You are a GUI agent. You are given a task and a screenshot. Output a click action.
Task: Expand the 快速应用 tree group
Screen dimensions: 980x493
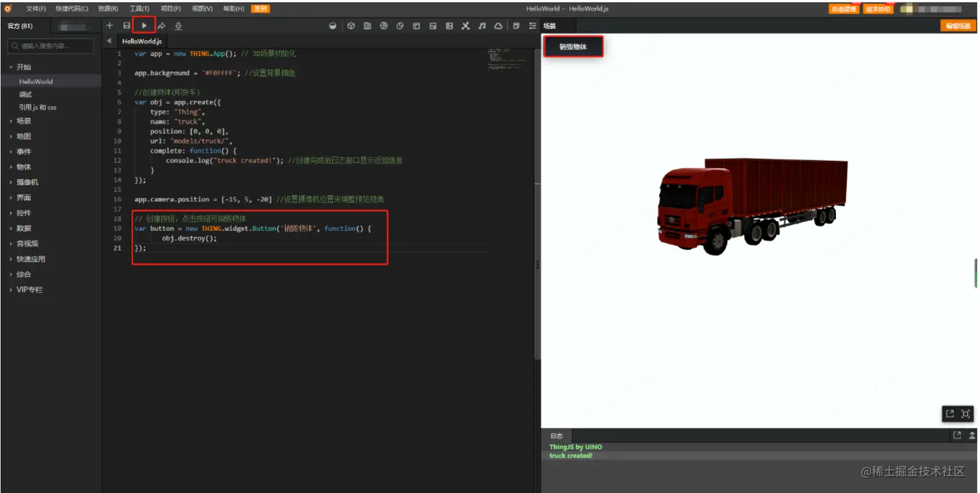click(30, 259)
